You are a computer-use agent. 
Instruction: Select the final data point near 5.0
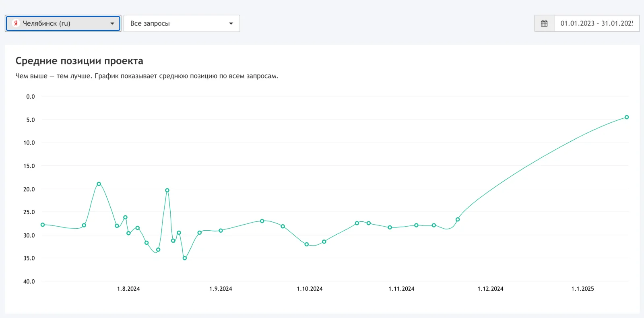pyautogui.click(x=627, y=117)
